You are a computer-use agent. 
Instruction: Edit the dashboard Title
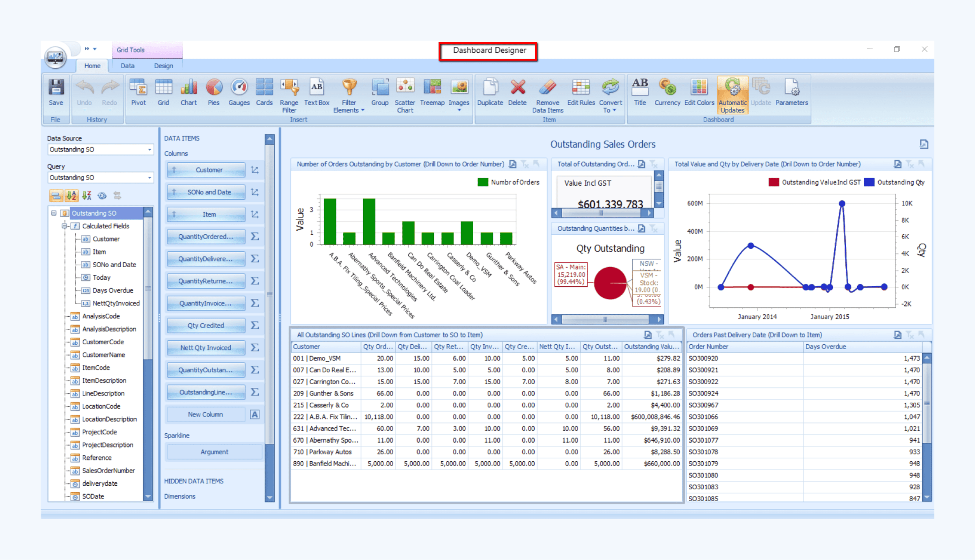[x=640, y=93]
